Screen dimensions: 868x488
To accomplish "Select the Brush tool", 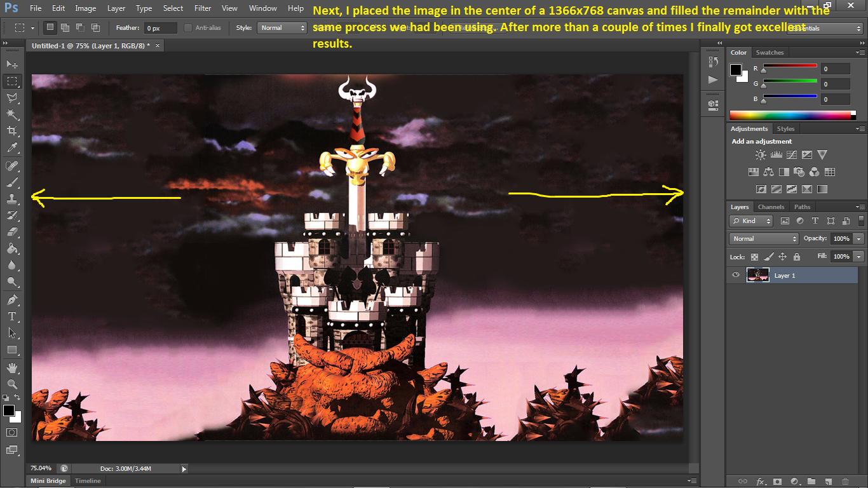I will (12, 182).
